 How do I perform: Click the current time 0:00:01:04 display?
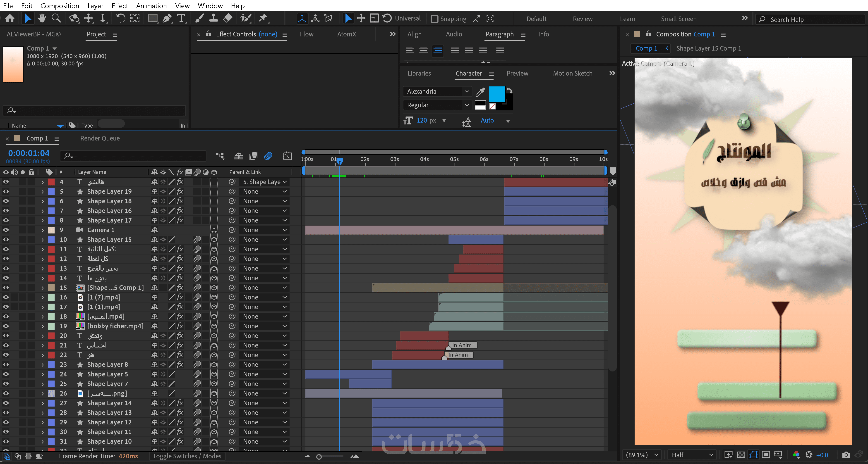click(29, 153)
